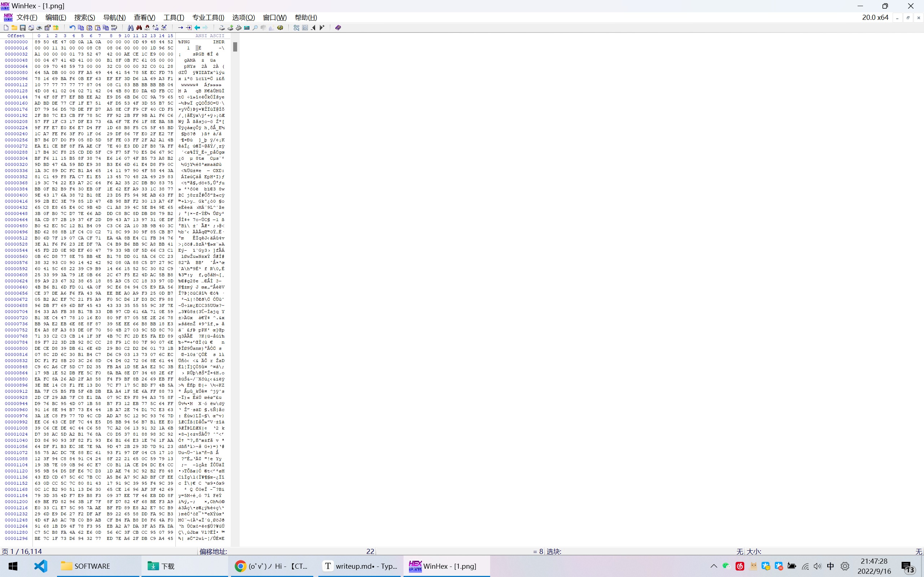Click the Undo arrow icon

(72, 27)
